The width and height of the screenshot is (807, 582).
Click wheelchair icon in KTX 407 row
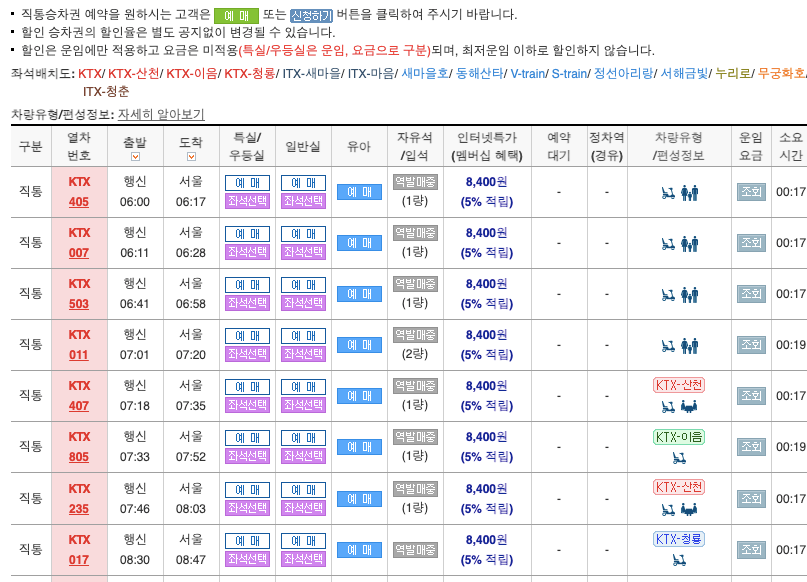pyautogui.click(x=668, y=408)
